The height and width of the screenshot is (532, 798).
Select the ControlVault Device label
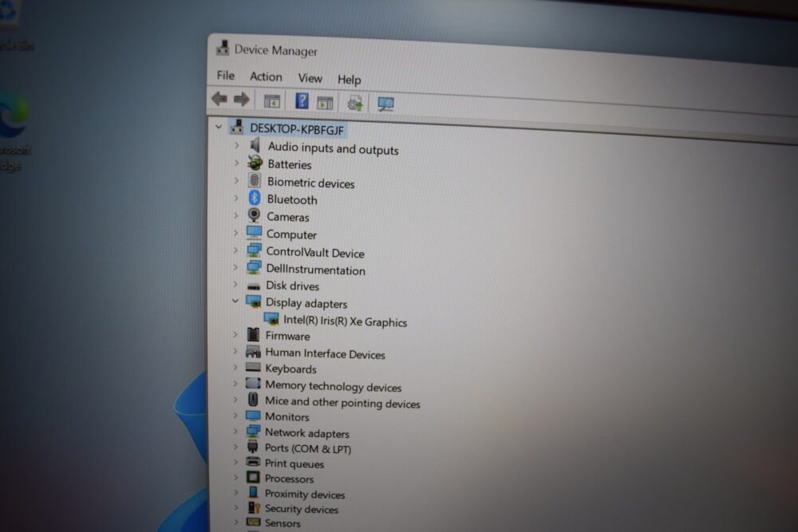[315, 252]
